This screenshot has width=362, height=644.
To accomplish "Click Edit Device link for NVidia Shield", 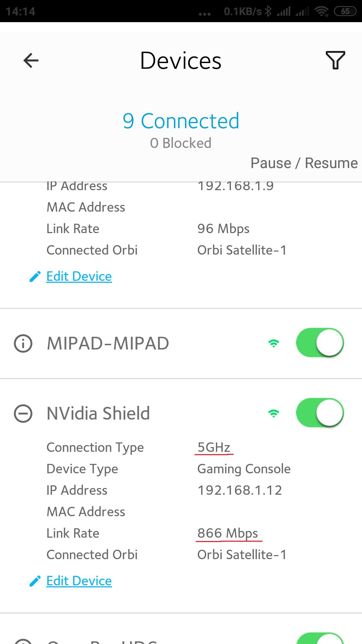I will pyautogui.click(x=79, y=581).
